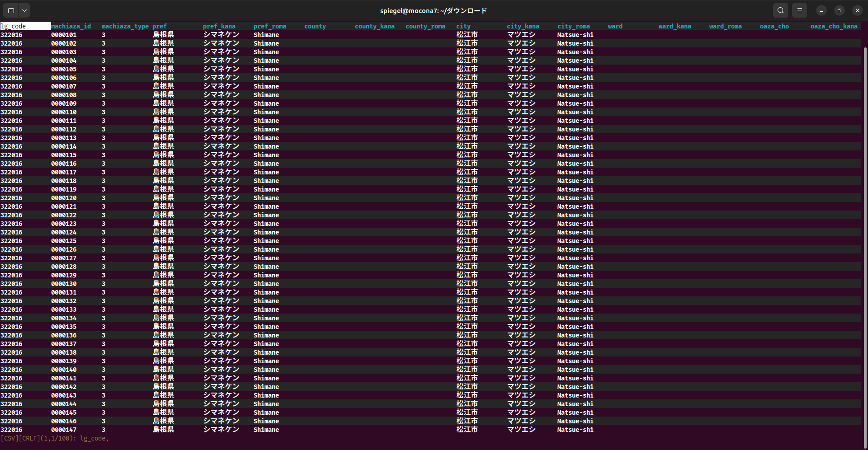Maximize the terminal window
Image resolution: width=868 pixels, height=450 pixels.
(x=839, y=10)
